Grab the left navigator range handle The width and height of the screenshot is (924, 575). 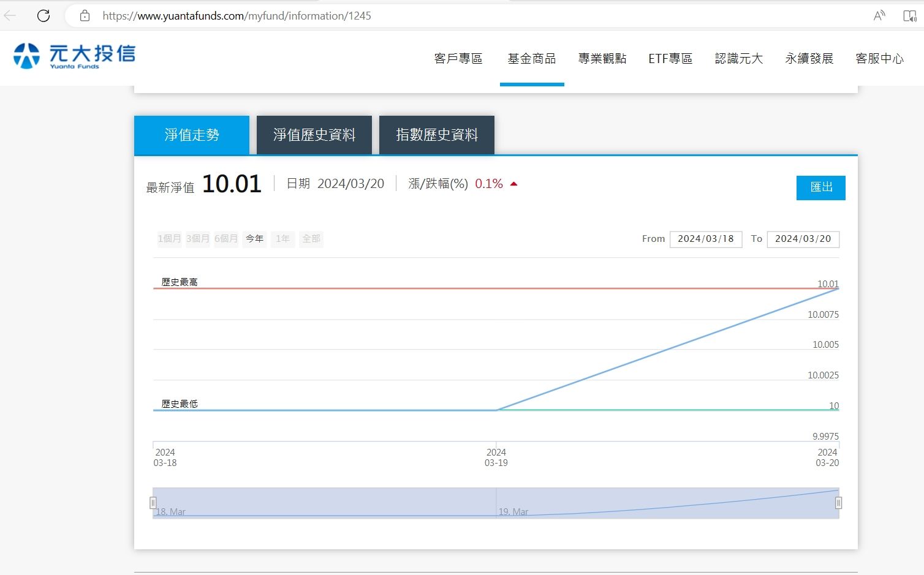click(x=153, y=503)
